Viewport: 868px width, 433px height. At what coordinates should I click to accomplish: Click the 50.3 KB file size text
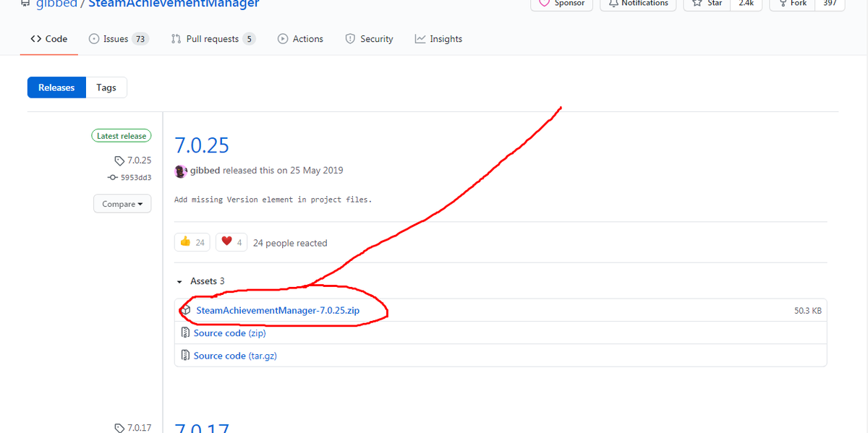coord(808,311)
